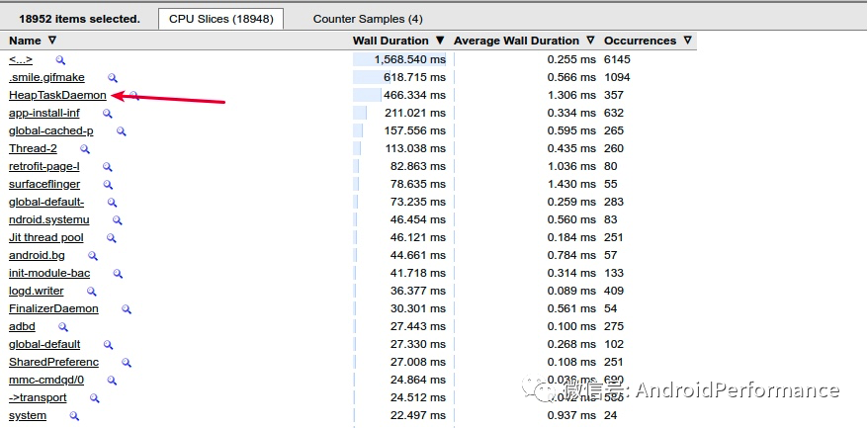The width and height of the screenshot is (868, 428).
Task: Sort by Name column arrow
Action: point(52,41)
